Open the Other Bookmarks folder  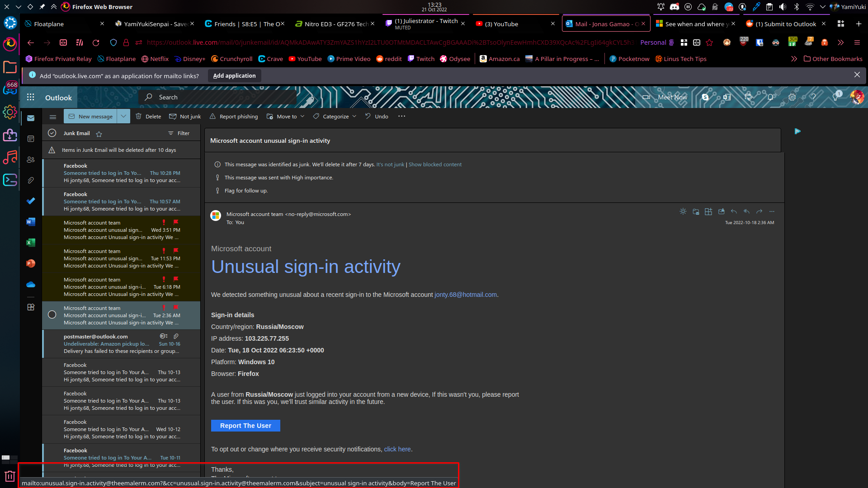tap(833, 59)
